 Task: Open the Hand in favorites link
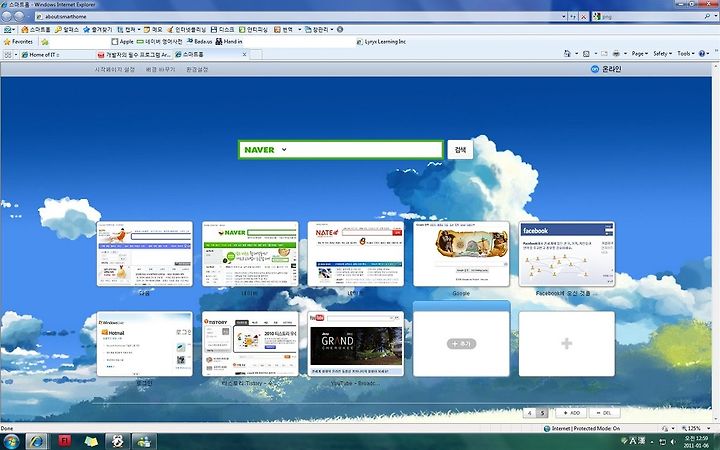pos(229,42)
